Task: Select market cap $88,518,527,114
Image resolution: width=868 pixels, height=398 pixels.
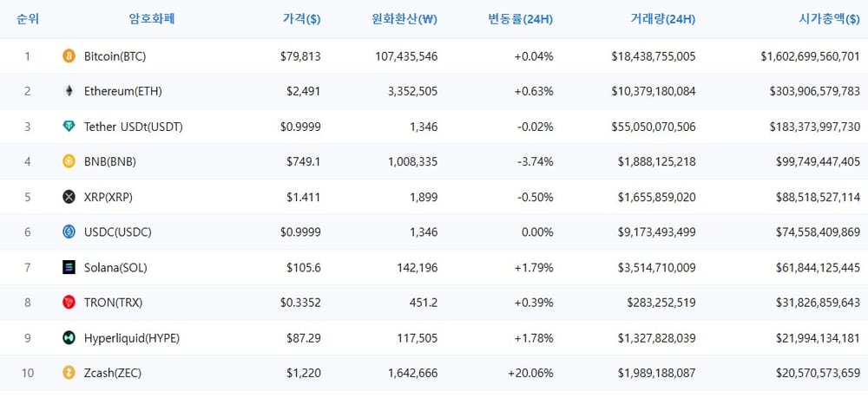Action: 819,197
